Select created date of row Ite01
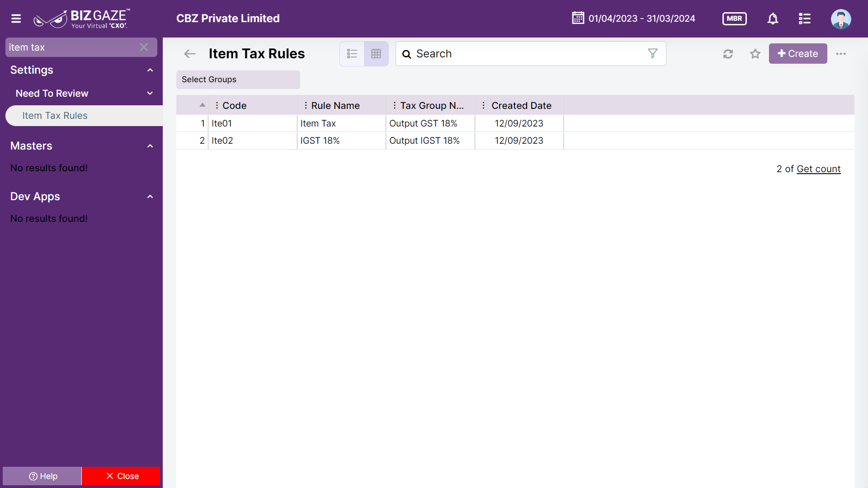Viewport: 868px width, 488px height. pyautogui.click(x=519, y=123)
